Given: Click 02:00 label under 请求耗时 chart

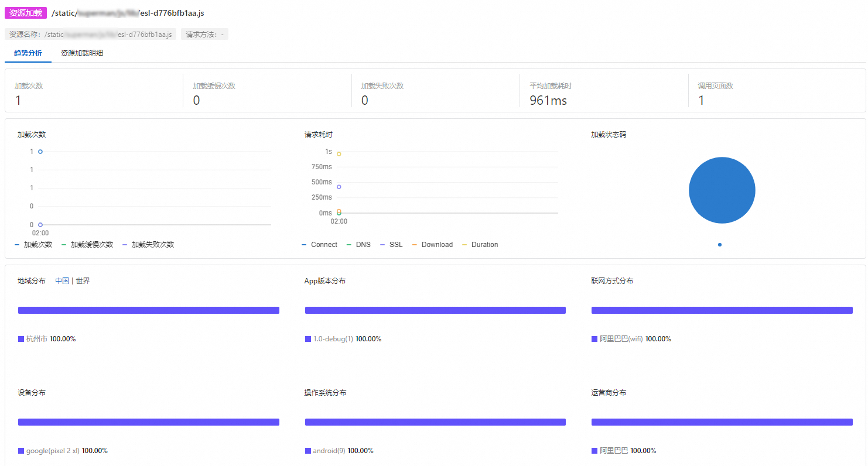Looking at the screenshot, I should (339, 221).
